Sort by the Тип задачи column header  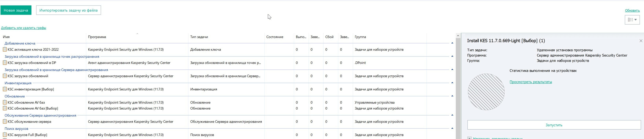click(199, 37)
